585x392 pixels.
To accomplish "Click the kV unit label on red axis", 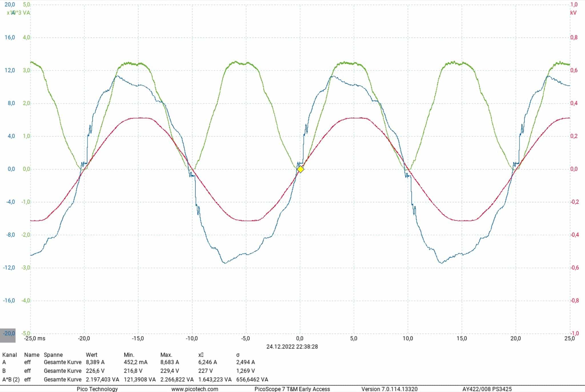I will 573,13.
